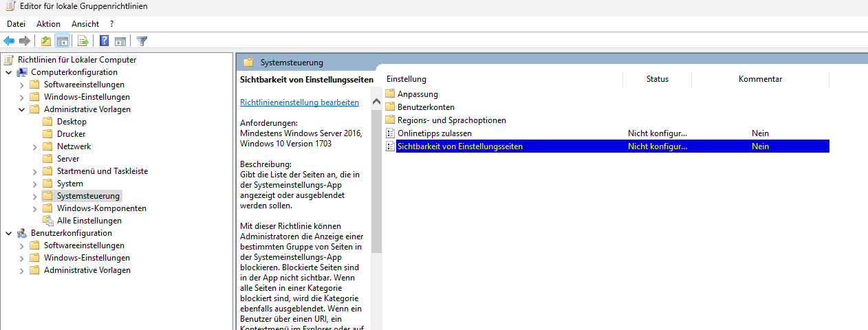Screen dimensions: 868x330
Task: Expand the Startmenü und Taskleiste node
Action: coord(34,171)
